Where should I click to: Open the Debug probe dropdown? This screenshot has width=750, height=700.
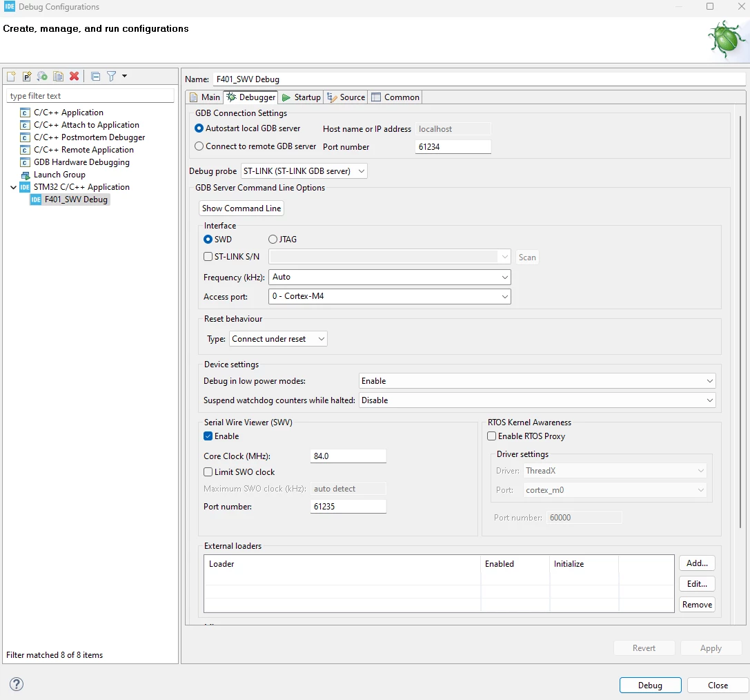coord(304,171)
